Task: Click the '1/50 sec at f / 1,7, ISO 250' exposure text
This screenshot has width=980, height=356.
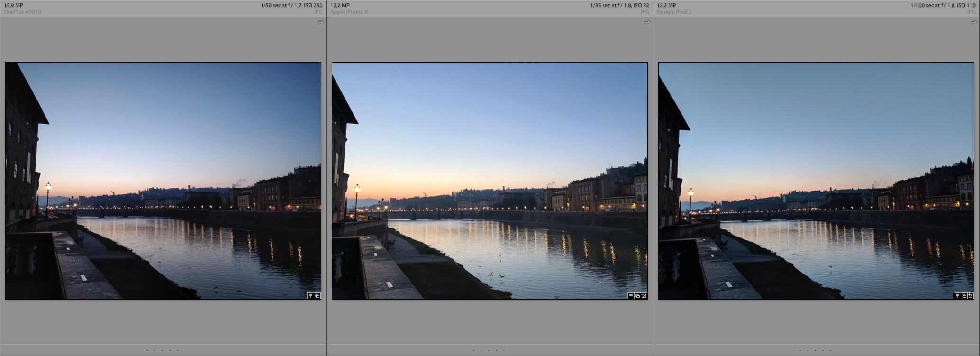Action: click(291, 5)
